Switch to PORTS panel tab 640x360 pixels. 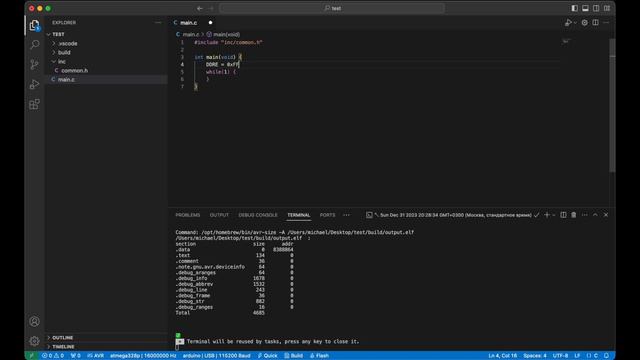pyautogui.click(x=327, y=215)
